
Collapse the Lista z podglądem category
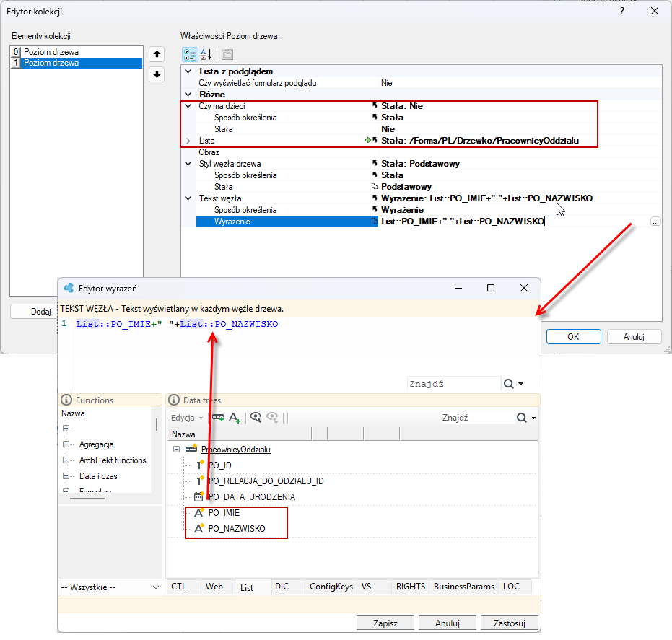[188, 71]
